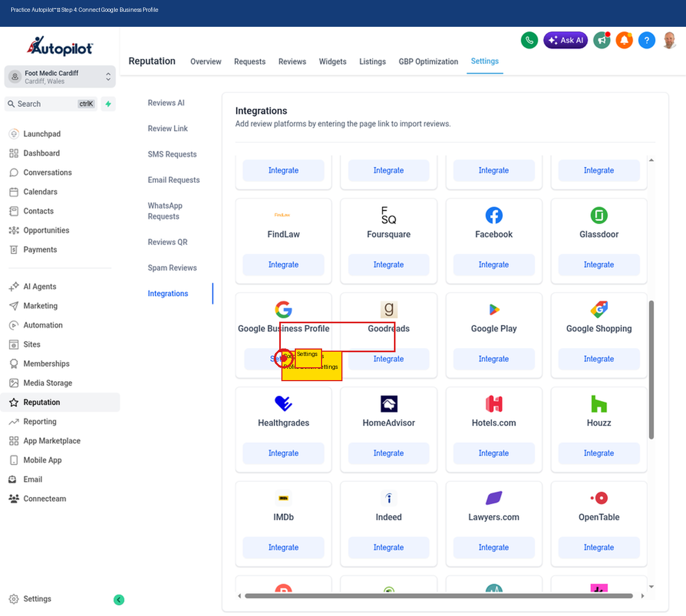
Task: Click the green lightning quick actions icon
Action: (108, 104)
